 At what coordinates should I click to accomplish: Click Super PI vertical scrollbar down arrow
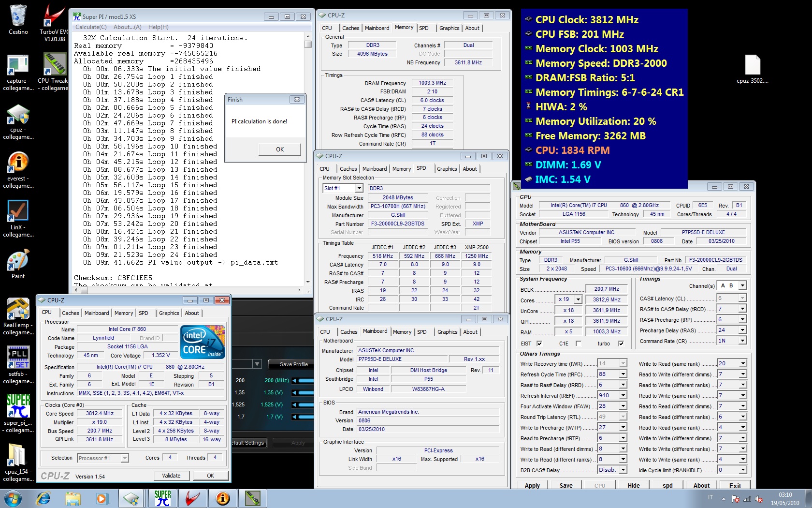click(308, 282)
